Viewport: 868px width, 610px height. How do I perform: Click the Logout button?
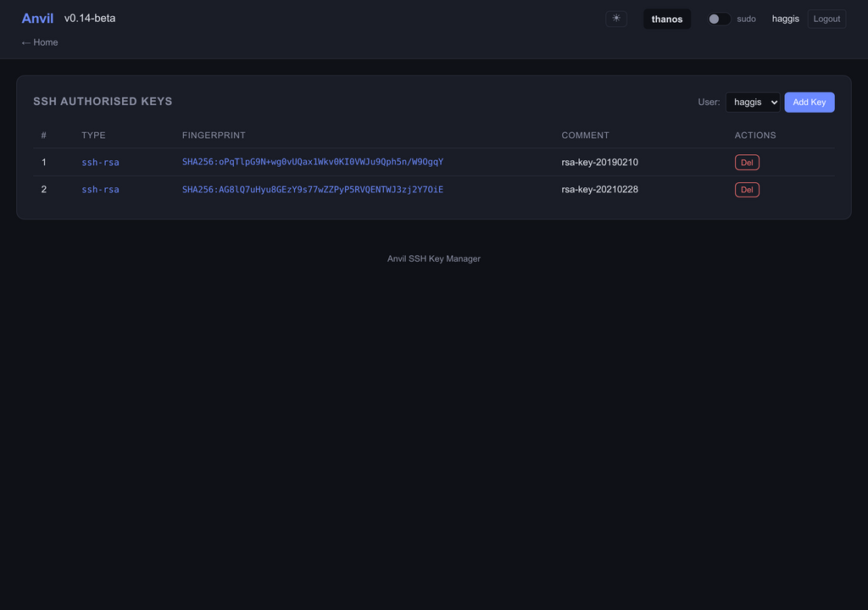tap(826, 19)
